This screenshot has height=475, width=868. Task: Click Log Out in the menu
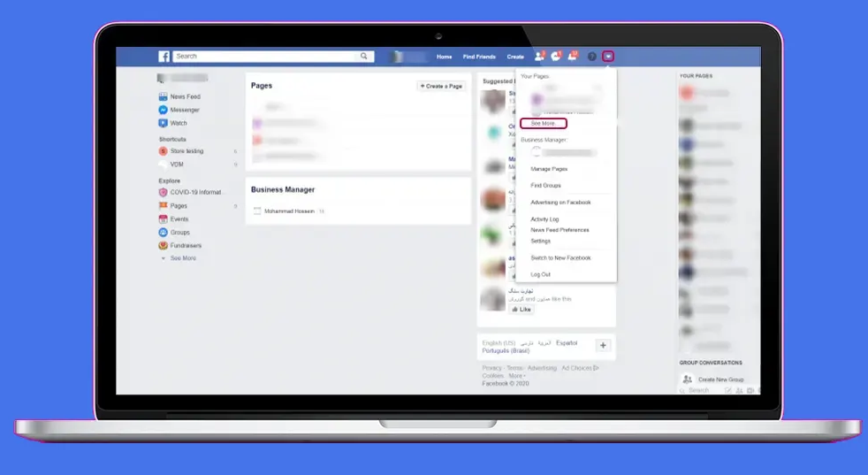(540, 274)
